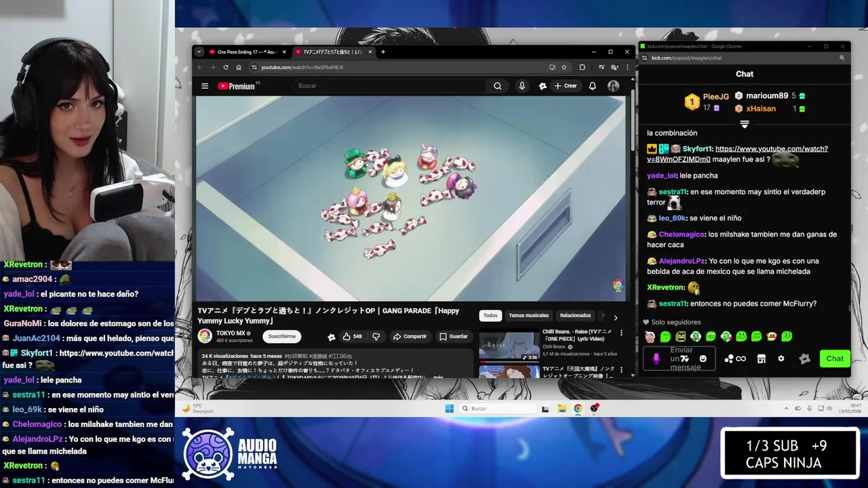Like the video with 548 likes
The height and width of the screenshot is (488, 868).
tap(352, 336)
